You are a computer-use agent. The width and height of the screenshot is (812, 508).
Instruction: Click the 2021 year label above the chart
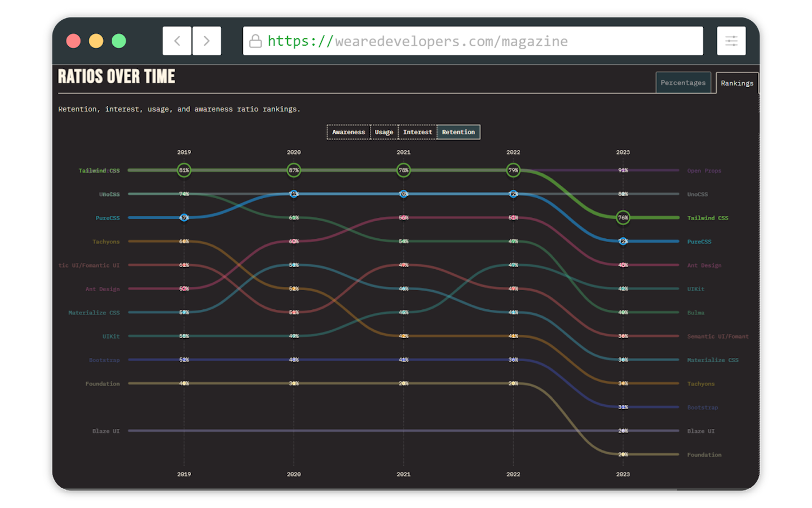403,152
